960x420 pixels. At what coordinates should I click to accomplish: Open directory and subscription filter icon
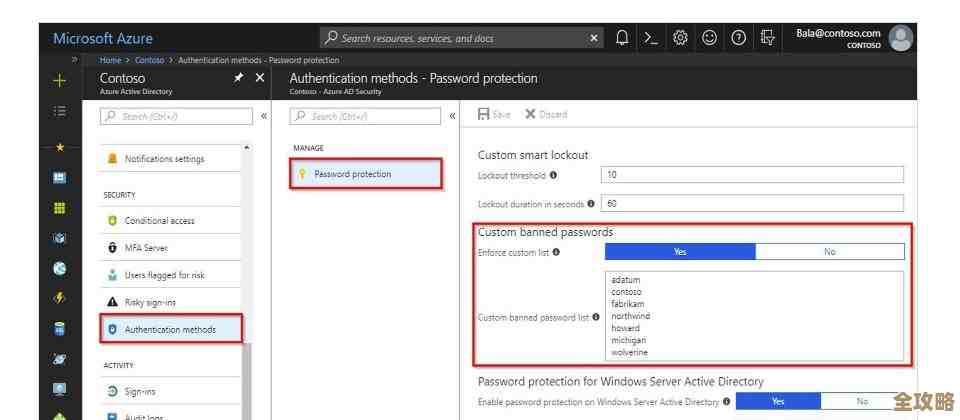click(x=768, y=38)
